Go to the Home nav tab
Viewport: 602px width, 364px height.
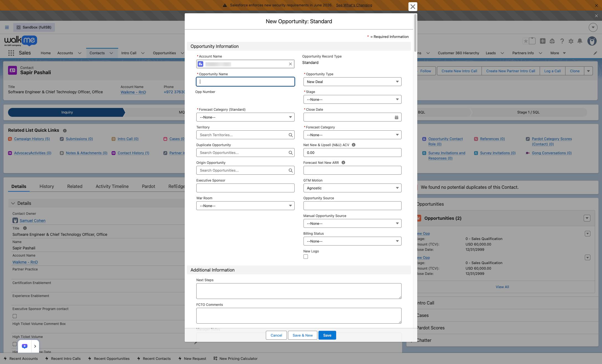pyautogui.click(x=46, y=53)
